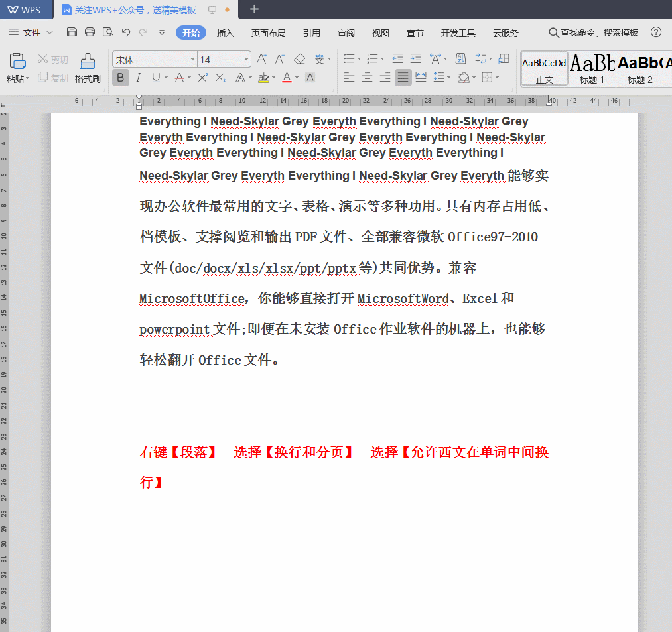Click the Save icon in quick toolbar
Screen dimensions: 672x632
click(x=72, y=32)
